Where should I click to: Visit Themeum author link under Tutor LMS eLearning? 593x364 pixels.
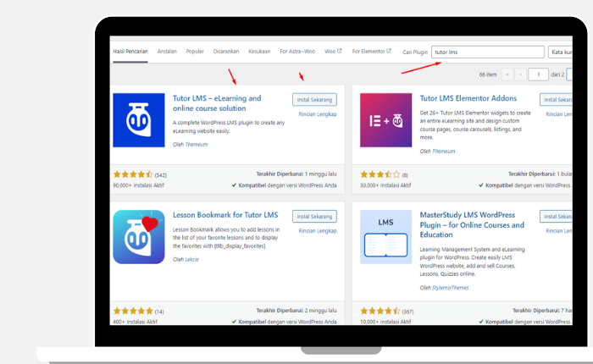tap(197, 145)
